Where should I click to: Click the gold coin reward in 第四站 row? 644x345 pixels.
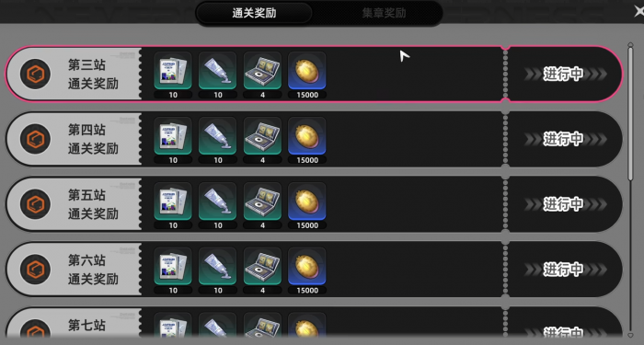pyautogui.click(x=307, y=135)
